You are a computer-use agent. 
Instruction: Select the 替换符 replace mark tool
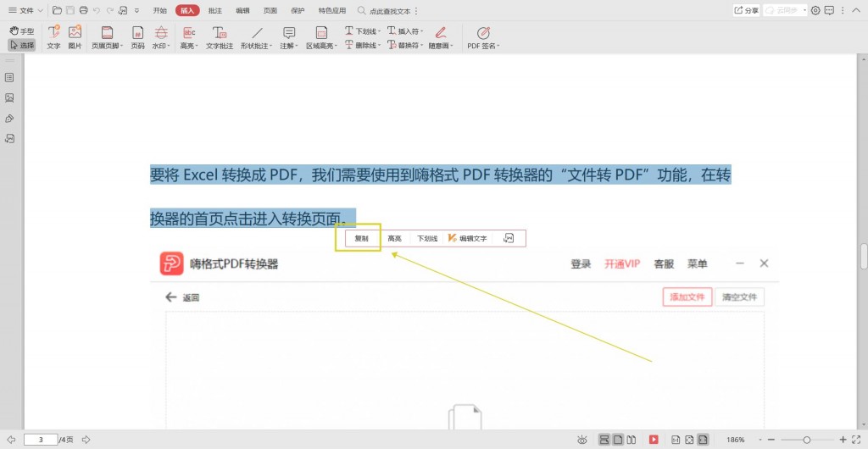click(405, 46)
